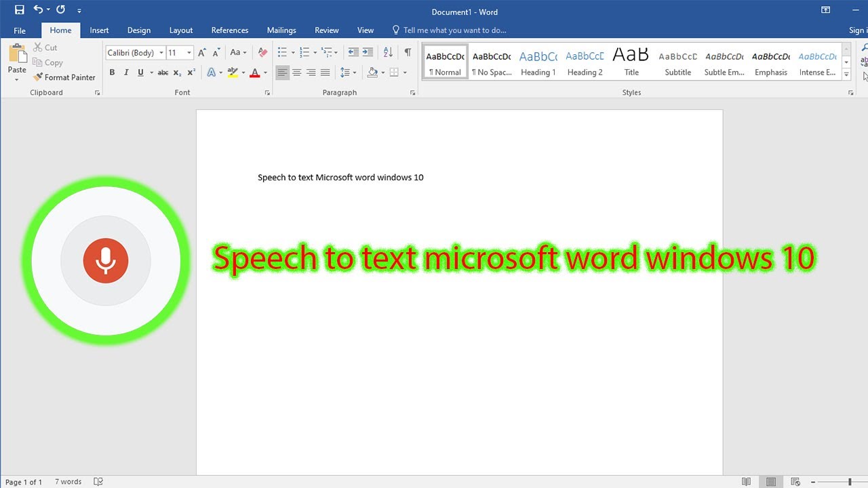Toggle superscript formatting

(191, 73)
